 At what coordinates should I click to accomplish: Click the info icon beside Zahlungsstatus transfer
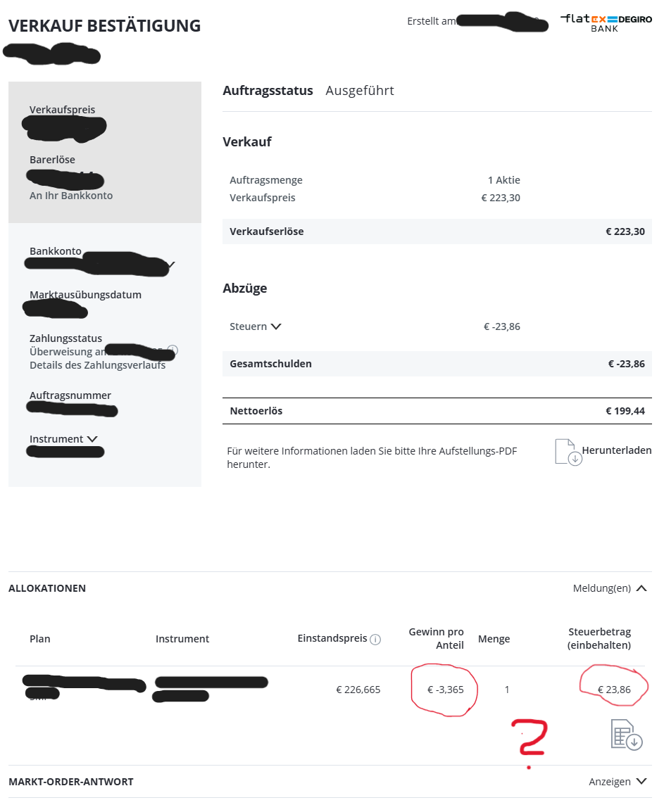[x=173, y=350]
